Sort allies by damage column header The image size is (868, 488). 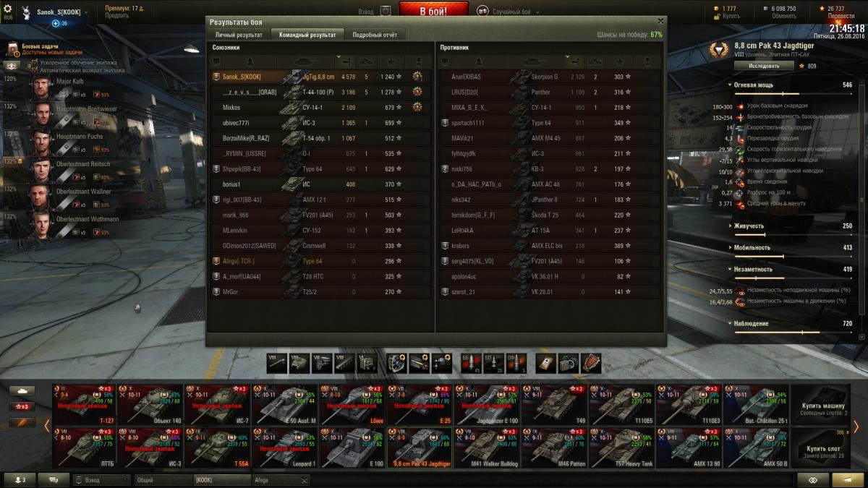pyautogui.click(x=346, y=61)
